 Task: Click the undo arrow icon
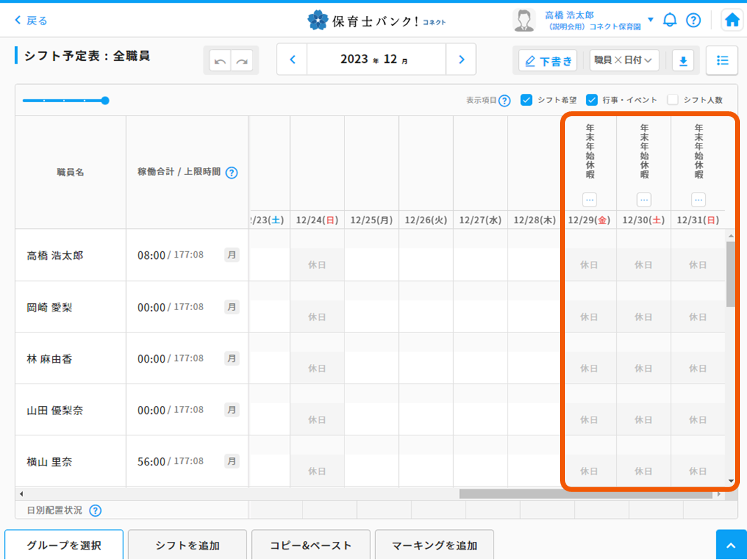click(220, 61)
